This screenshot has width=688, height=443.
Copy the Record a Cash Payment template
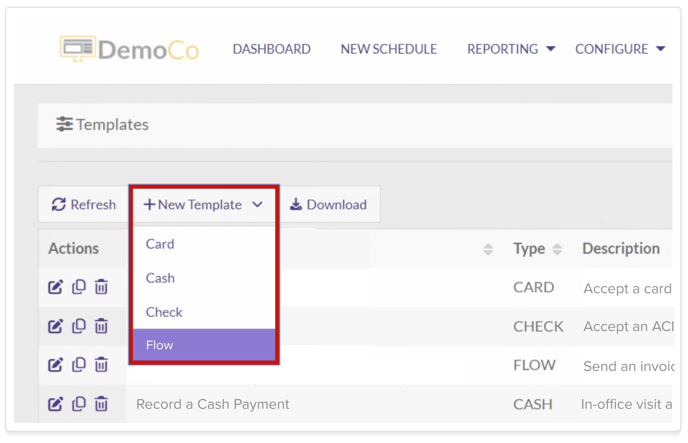pos(79,404)
